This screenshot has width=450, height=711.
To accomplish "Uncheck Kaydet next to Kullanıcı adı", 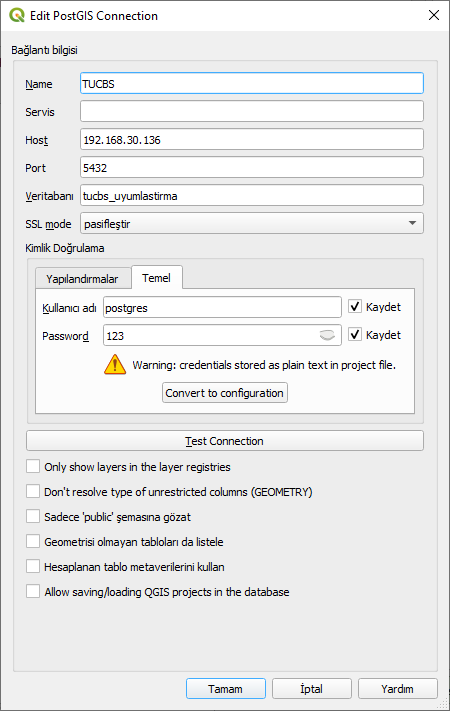I will pyautogui.click(x=355, y=307).
